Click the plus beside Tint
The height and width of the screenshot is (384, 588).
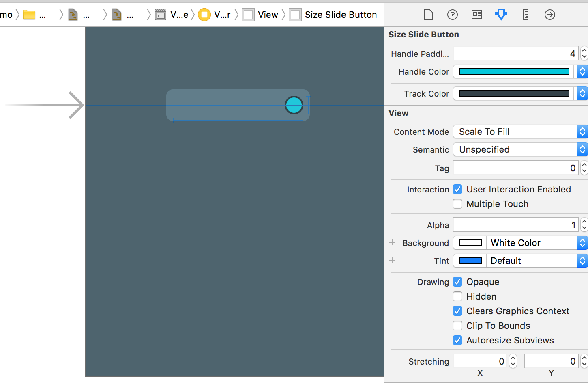pos(392,260)
